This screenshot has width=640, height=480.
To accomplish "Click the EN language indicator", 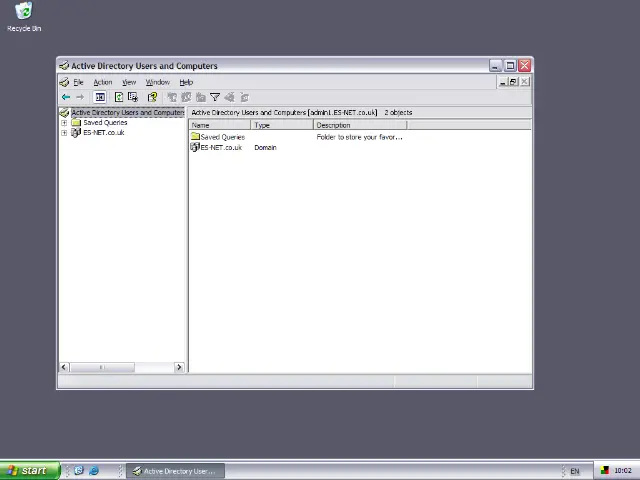I will (x=575, y=471).
